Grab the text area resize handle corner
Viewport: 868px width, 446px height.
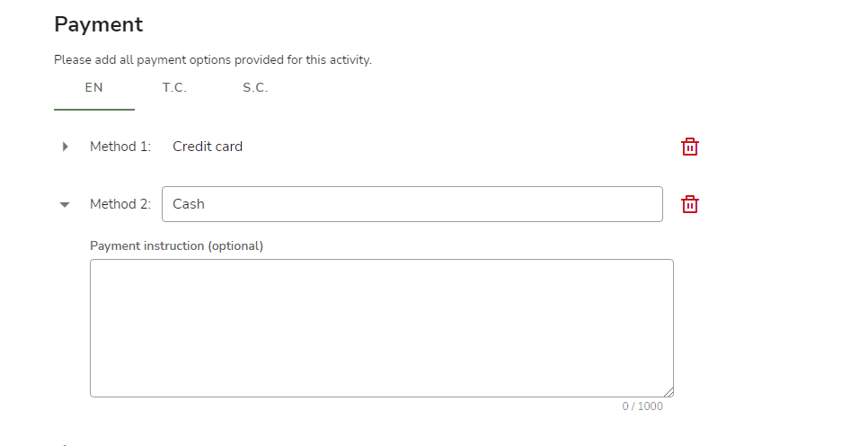[669, 392]
